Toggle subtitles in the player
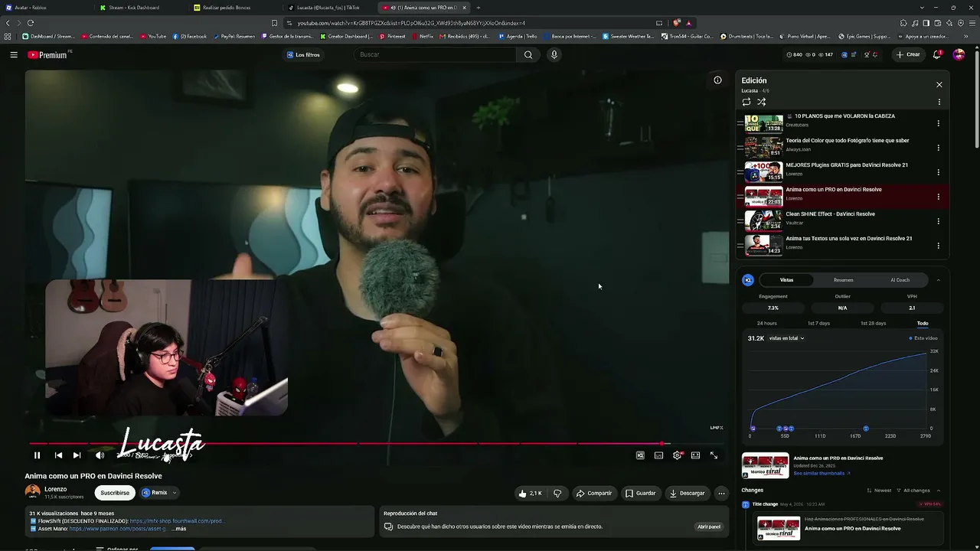This screenshot has height=551, width=980. [658, 455]
